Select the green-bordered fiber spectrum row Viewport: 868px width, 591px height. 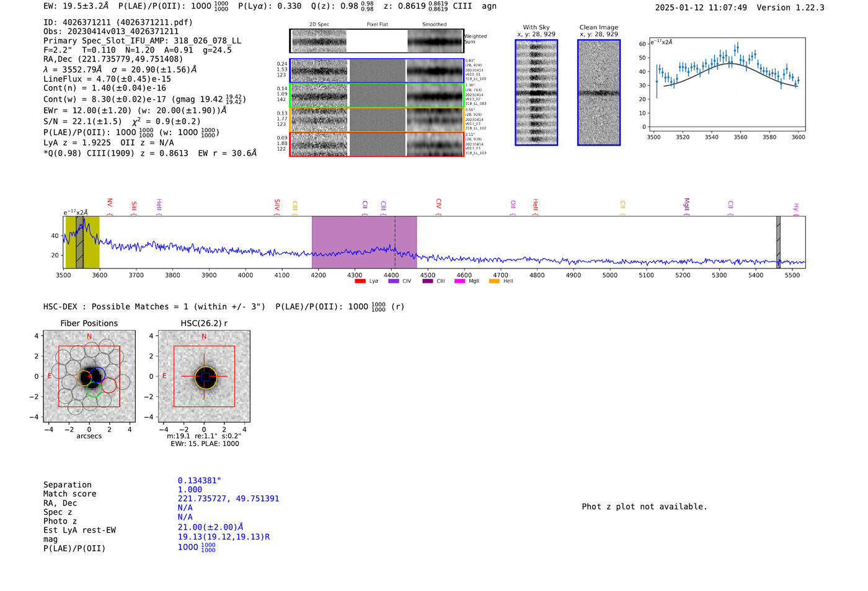tap(377, 96)
